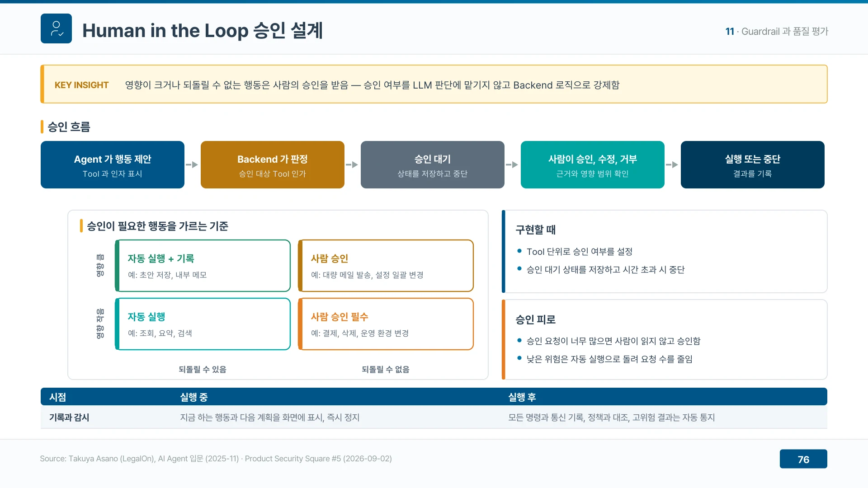Click the '실행 중' table header
This screenshot has width=868, height=488.
click(x=194, y=397)
